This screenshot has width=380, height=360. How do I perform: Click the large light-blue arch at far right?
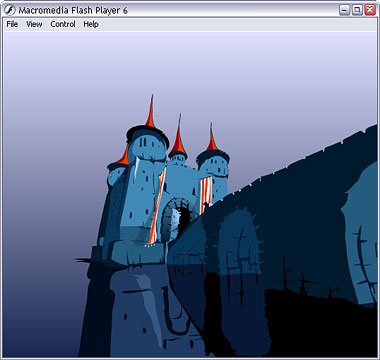[x=361, y=233]
